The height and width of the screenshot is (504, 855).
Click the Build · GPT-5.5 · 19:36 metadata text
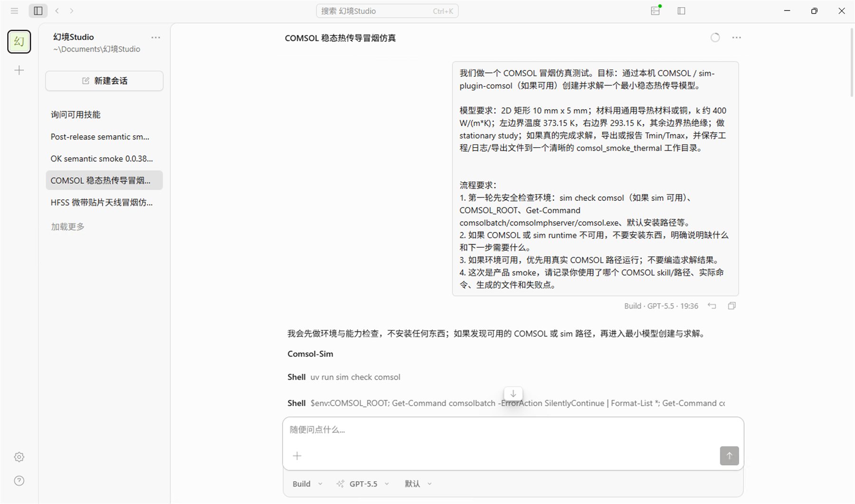661,306
